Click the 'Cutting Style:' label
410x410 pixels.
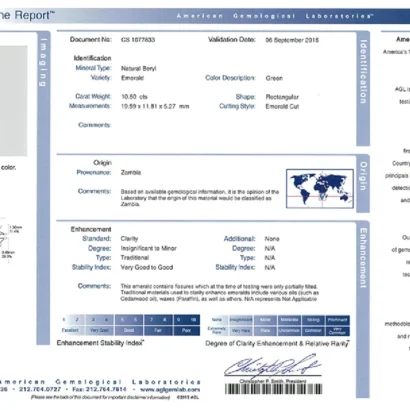[237, 106]
